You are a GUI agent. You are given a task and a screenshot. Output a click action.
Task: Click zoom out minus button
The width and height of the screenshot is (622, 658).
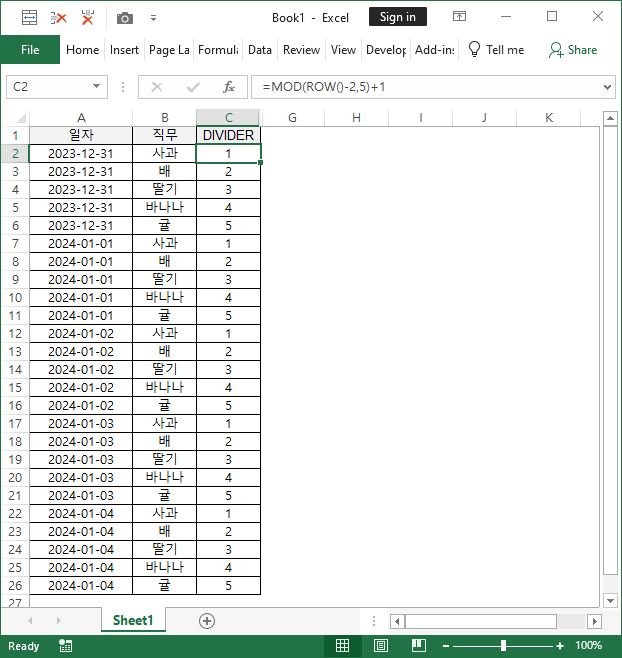click(446, 646)
